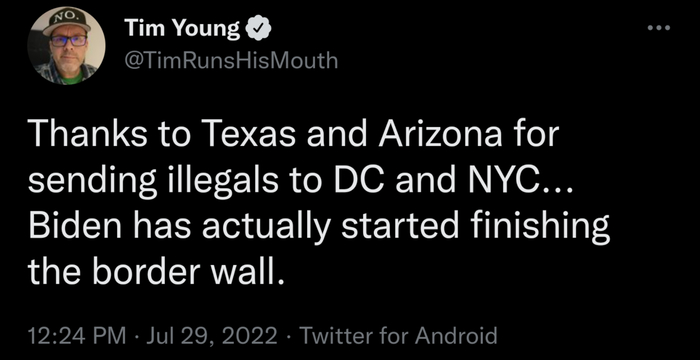Click the 12:24 PM timestamp
The height and width of the screenshot is (360, 700).
(77, 336)
